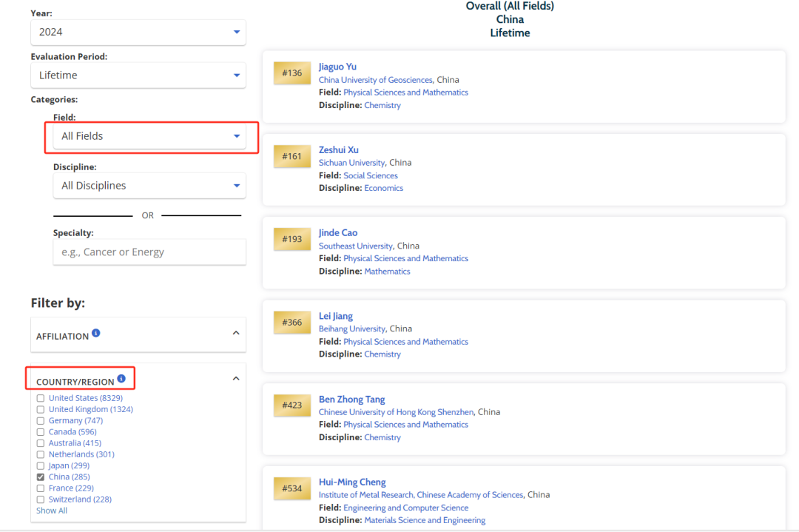Click Mathematics discipline link
This screenshot has height=532, width=799.
pyautogui.click(x=387, y=272)
